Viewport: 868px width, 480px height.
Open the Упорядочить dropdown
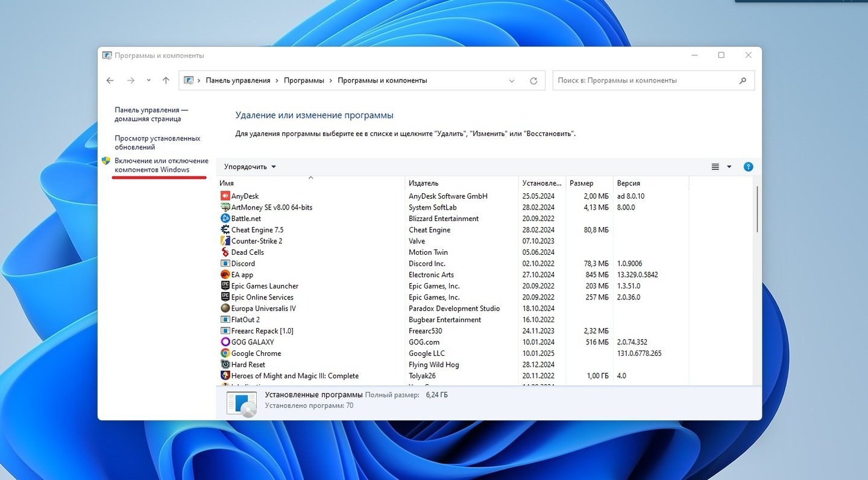250,167
